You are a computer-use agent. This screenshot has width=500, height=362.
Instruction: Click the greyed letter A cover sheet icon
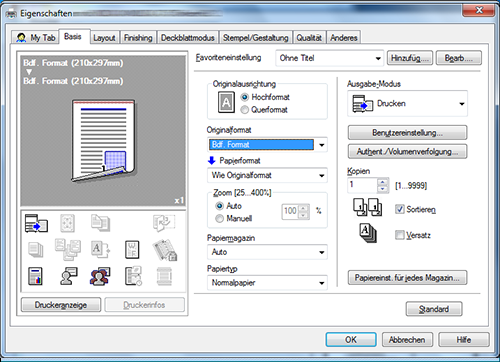coord(100,250)
